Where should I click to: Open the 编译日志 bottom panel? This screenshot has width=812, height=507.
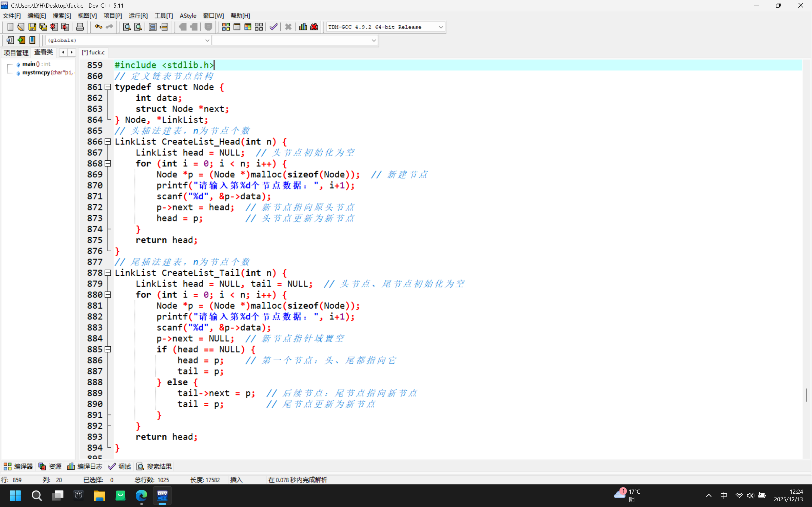(x=85, y=466)
